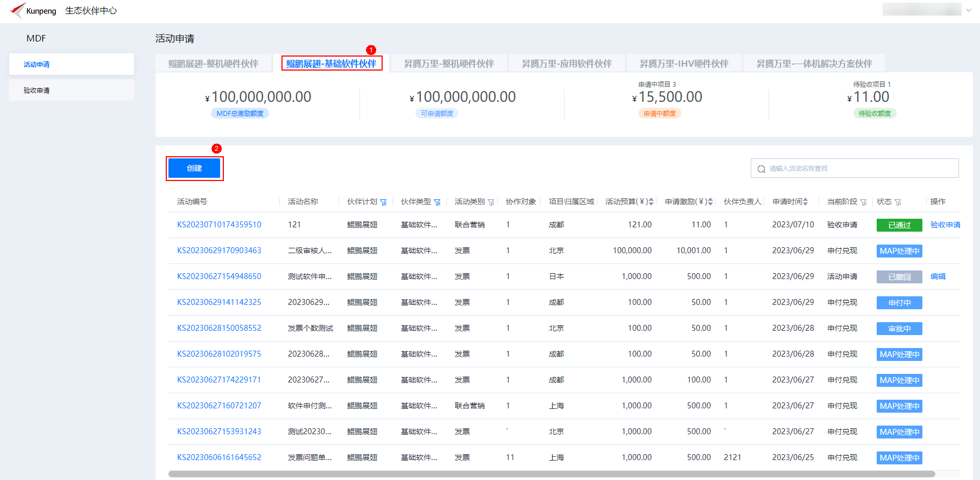Click the 审批中 status badge

click(x=899, y=329)
